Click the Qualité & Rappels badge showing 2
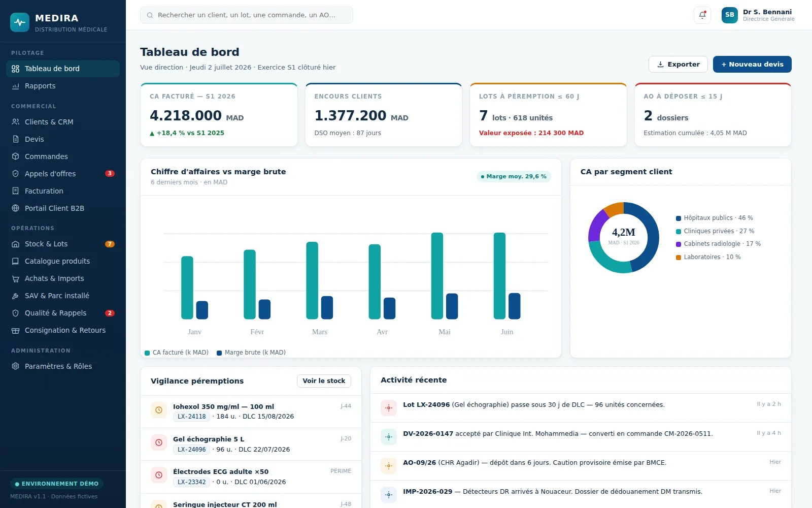Screen dimensions: 812x508 pyautogui.click(x=110, y=313)
